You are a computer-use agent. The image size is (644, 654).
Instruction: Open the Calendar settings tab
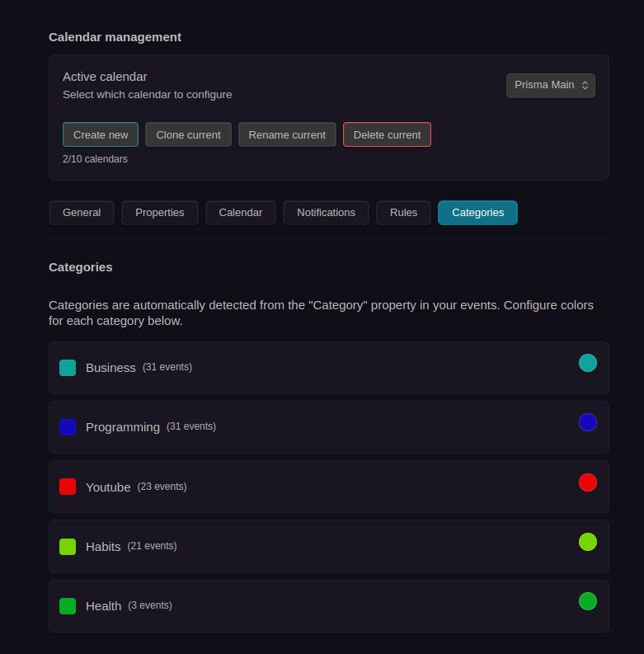(241, 213)
